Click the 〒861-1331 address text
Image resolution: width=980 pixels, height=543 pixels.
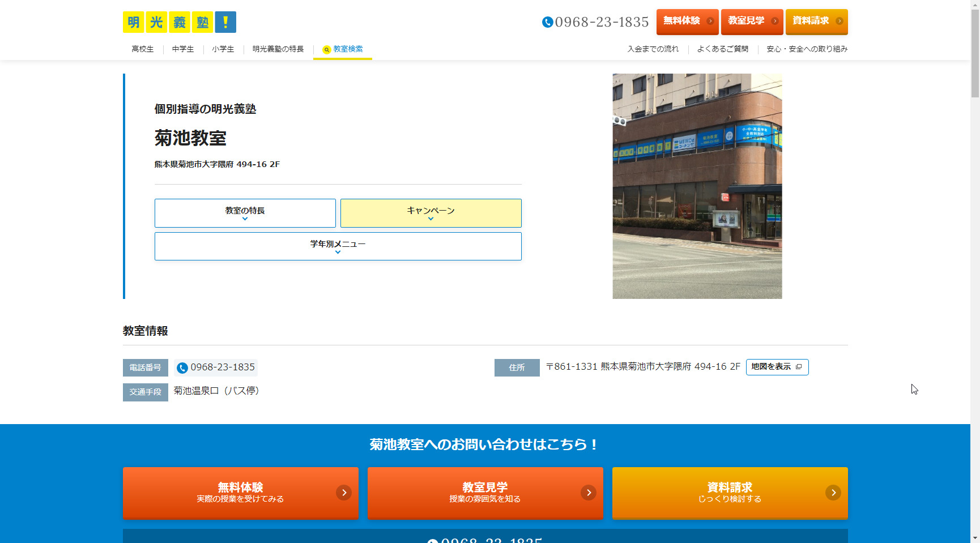point(643,367)
